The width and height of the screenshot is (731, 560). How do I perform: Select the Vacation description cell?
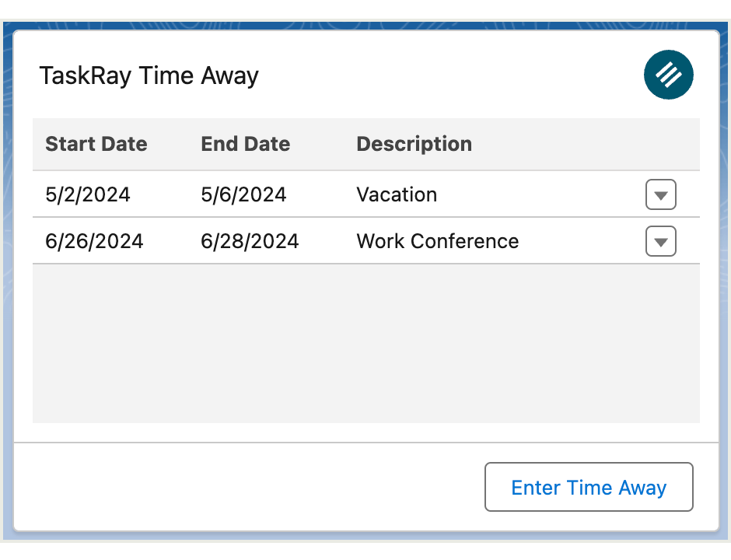(x=397, y=194)
